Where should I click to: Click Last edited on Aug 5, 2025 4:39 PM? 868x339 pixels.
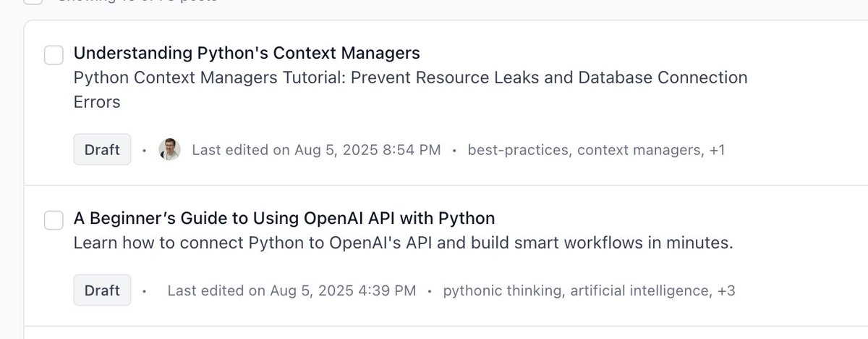[x=292, y=290]
